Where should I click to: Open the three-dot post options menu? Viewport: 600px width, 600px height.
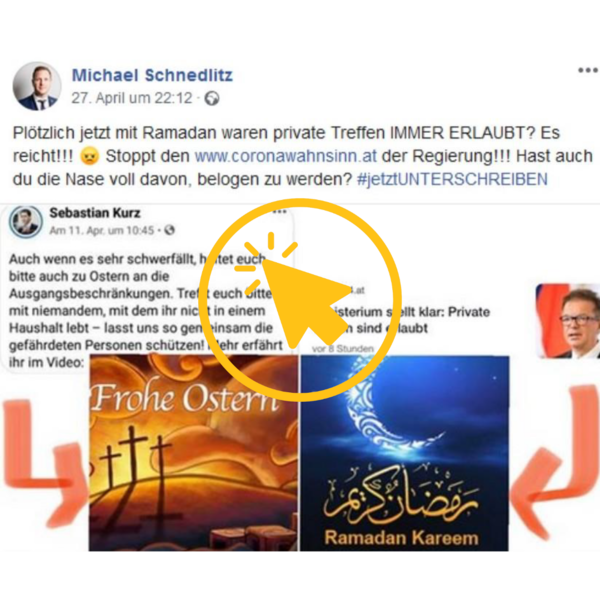point(588,70)
